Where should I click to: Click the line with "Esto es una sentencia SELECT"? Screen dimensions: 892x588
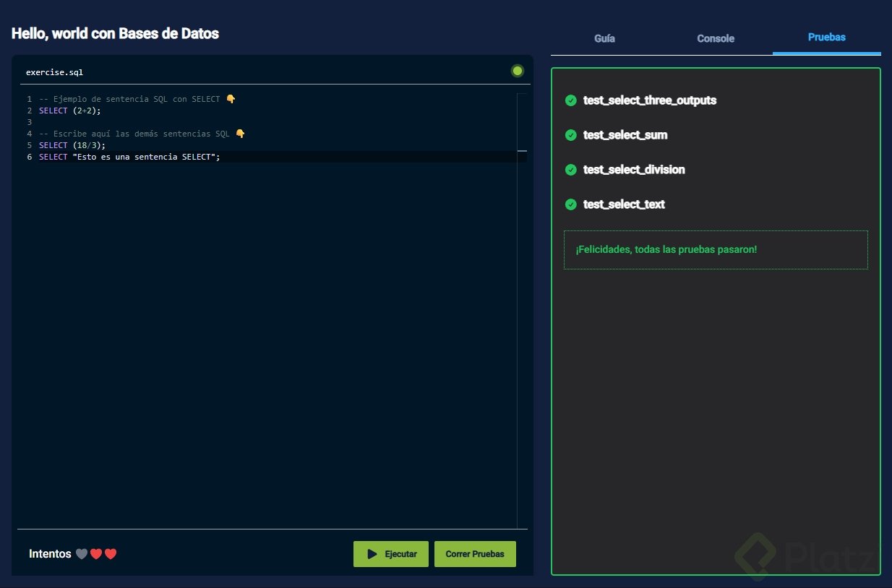(x=129, y=157)
